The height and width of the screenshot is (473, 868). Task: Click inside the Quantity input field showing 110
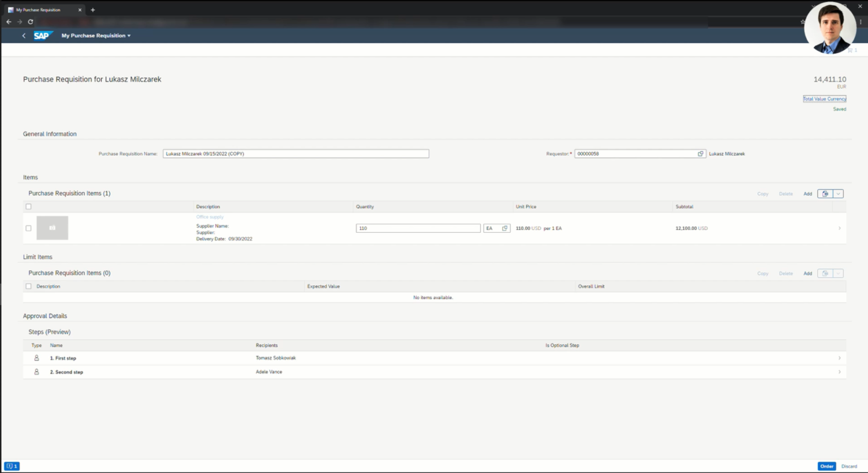(418, 228)
